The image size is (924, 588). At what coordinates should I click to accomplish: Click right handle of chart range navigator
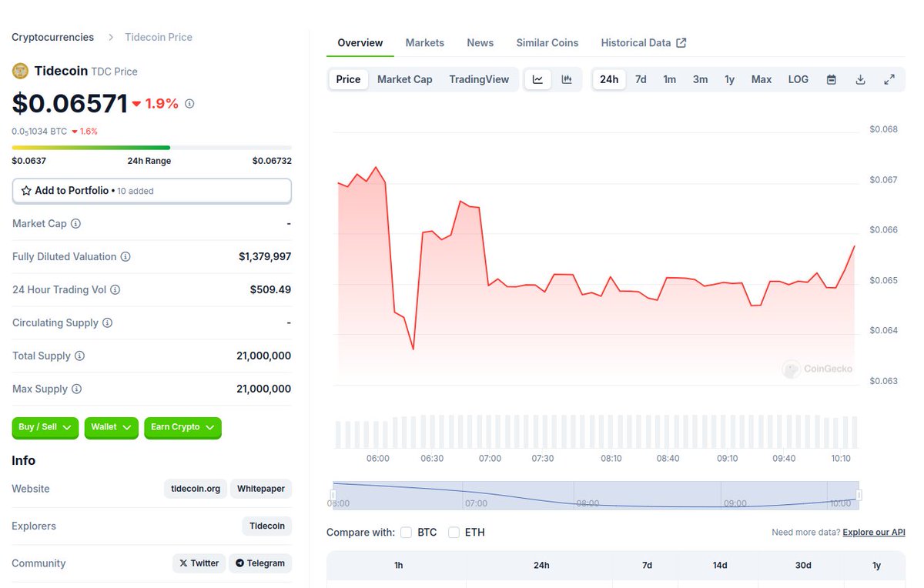tap(859, 495)
